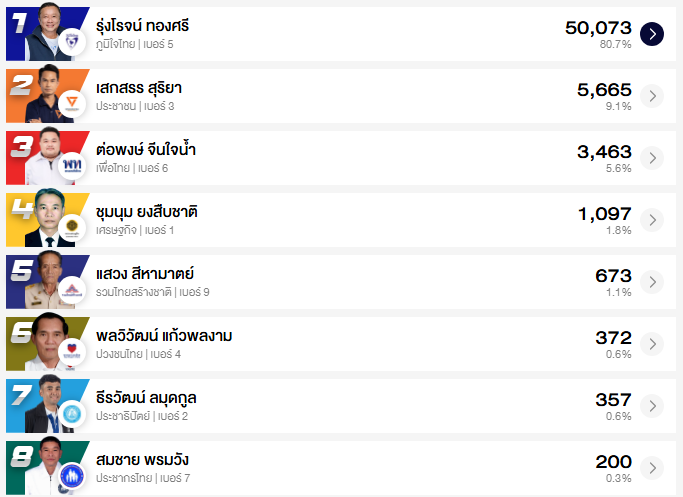Show more for พลวิวัฒน์ แก้วพลงาม

(x=652, y=344)
